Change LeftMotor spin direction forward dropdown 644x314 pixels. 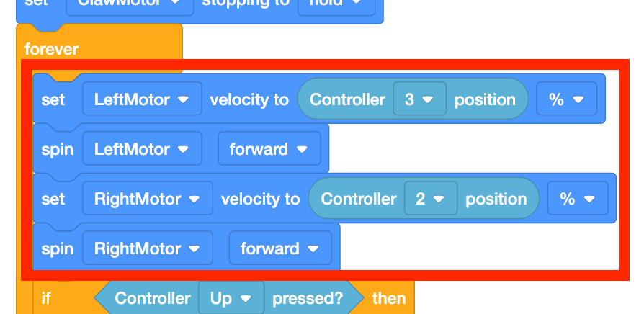click(x=269, y=149)
